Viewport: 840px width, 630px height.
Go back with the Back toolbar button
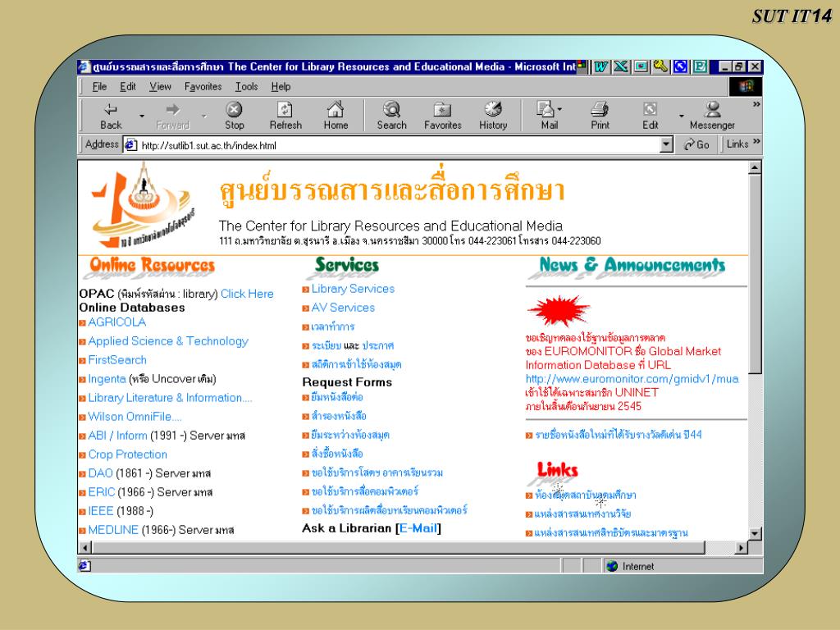[x=111, y=116]
